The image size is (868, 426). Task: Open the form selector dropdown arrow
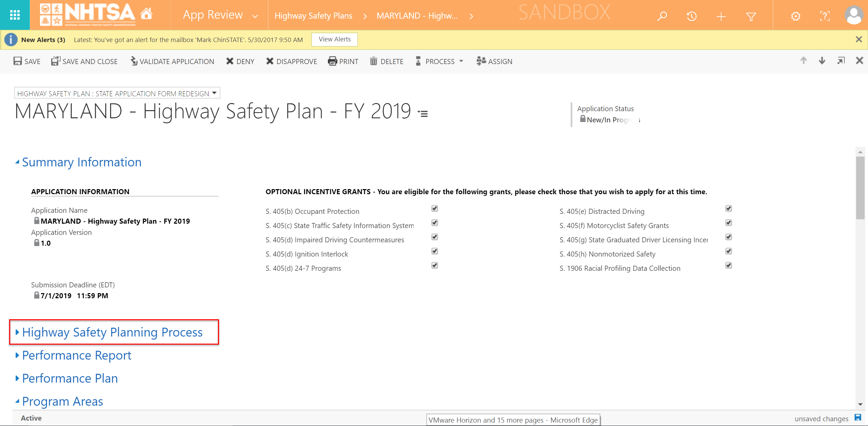click(214, 93)
